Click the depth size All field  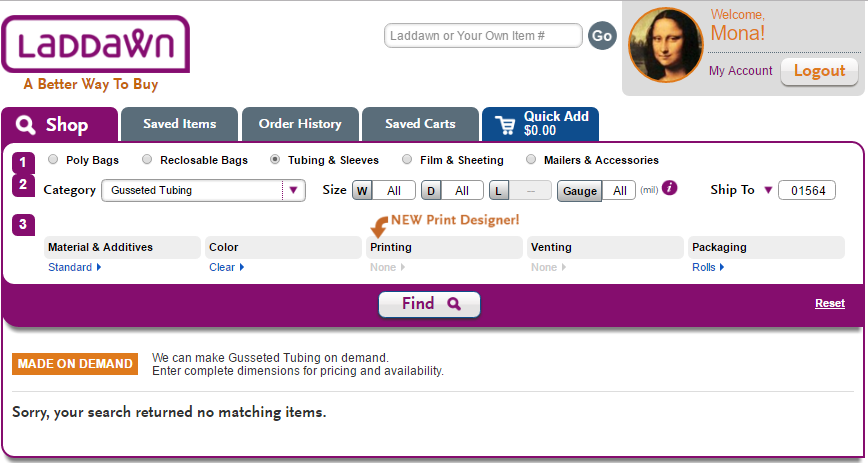click(x=462, y=191)
